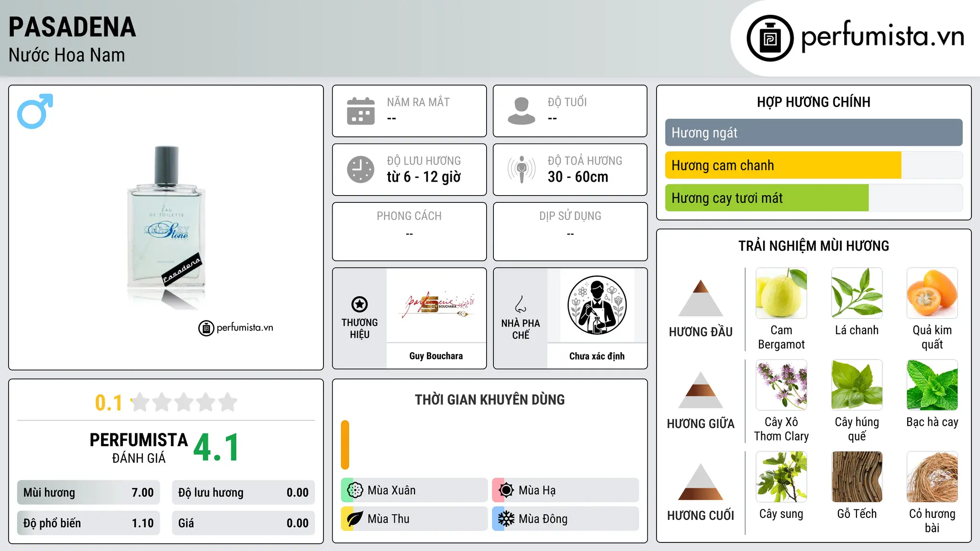The height and width of the screenshot is (551, 980).
Task: Select the Mùa Thu season button
Action: (414, 519)
